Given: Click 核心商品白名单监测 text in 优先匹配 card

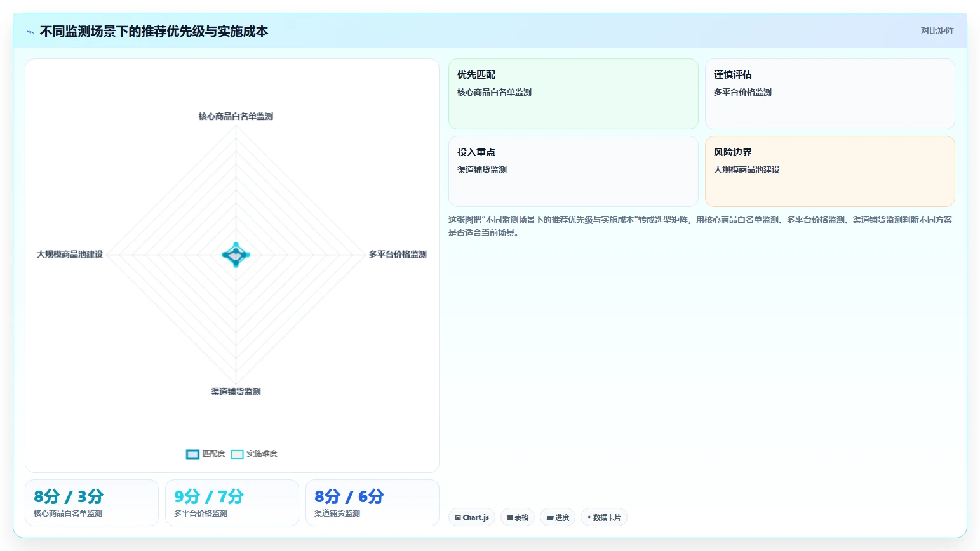Looking at the screenshot, I should 494,92.
